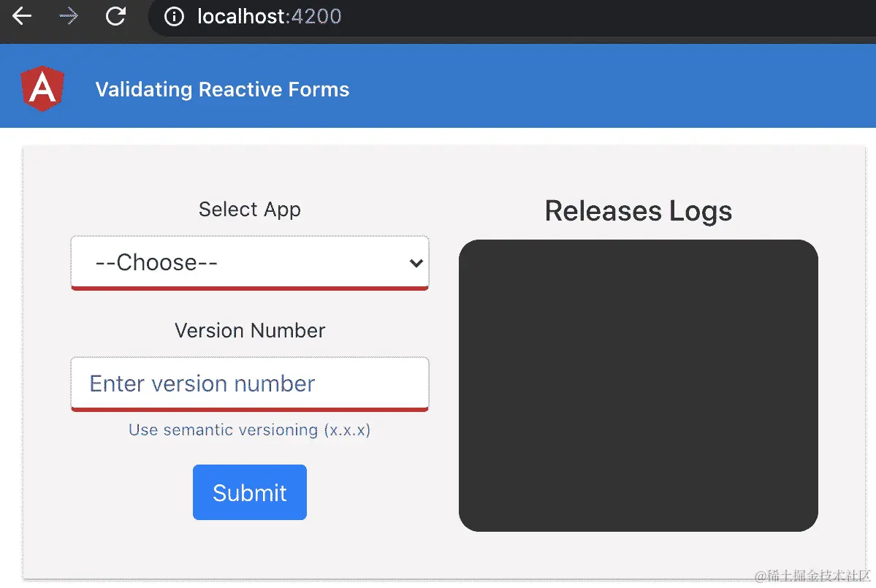The height and width of the screenshot is (588, 876).
Task: Submit the release form
Action: coord(250,492)
